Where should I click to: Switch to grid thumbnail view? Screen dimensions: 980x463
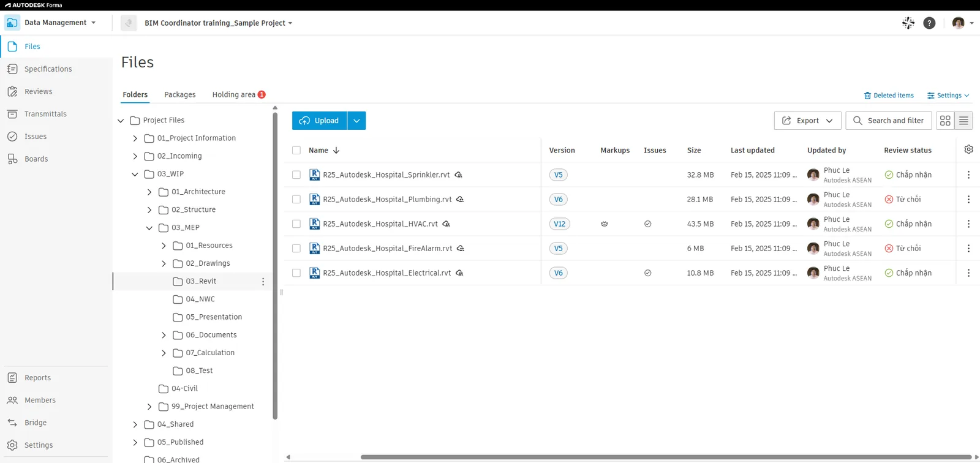(945, 121)
